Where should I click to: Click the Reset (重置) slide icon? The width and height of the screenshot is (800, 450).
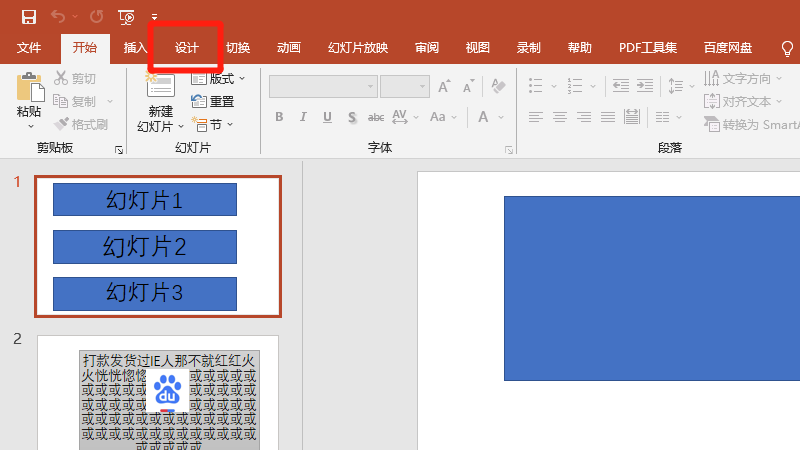[213, 101]
